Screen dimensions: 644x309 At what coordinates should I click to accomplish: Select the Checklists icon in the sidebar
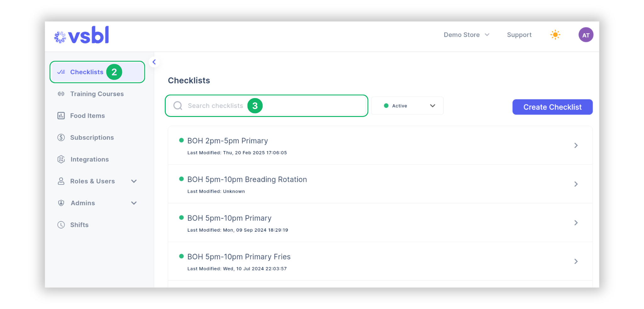click(x=61, y=72)
